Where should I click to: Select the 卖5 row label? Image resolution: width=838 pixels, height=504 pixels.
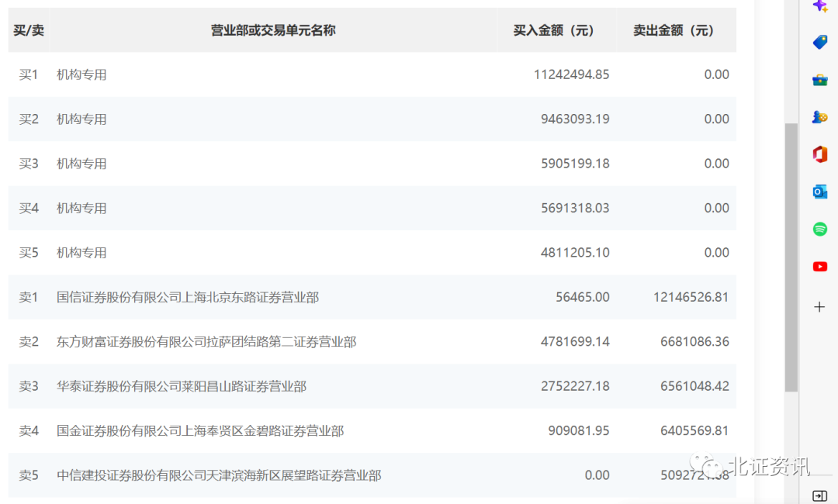pyautogui.click(x=29, y=475)
